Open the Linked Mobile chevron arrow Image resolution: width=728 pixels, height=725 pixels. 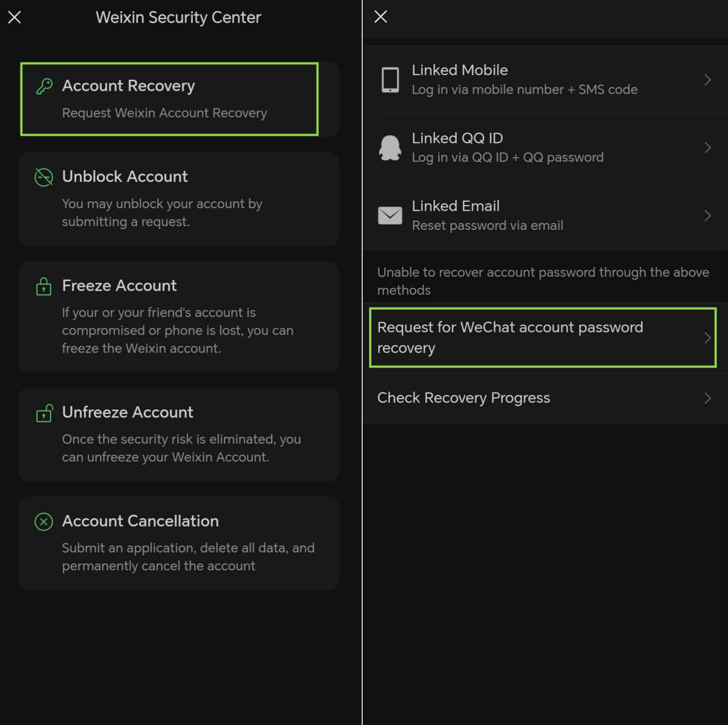point(707,80)
